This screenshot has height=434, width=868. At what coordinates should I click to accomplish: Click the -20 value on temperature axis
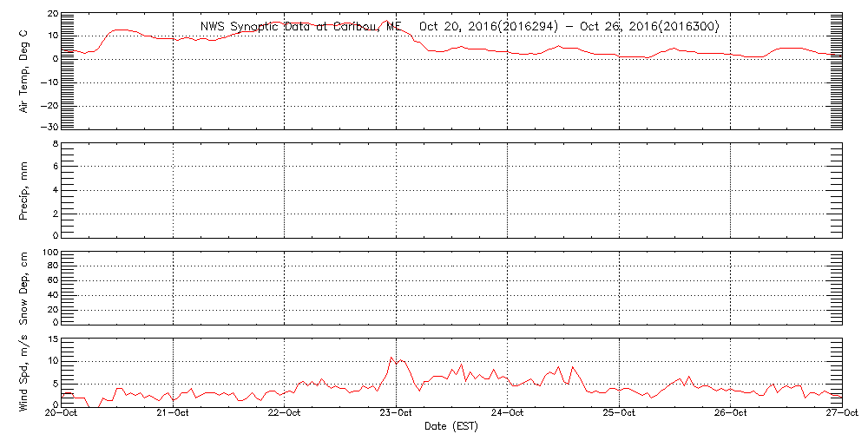click(48, 105)
